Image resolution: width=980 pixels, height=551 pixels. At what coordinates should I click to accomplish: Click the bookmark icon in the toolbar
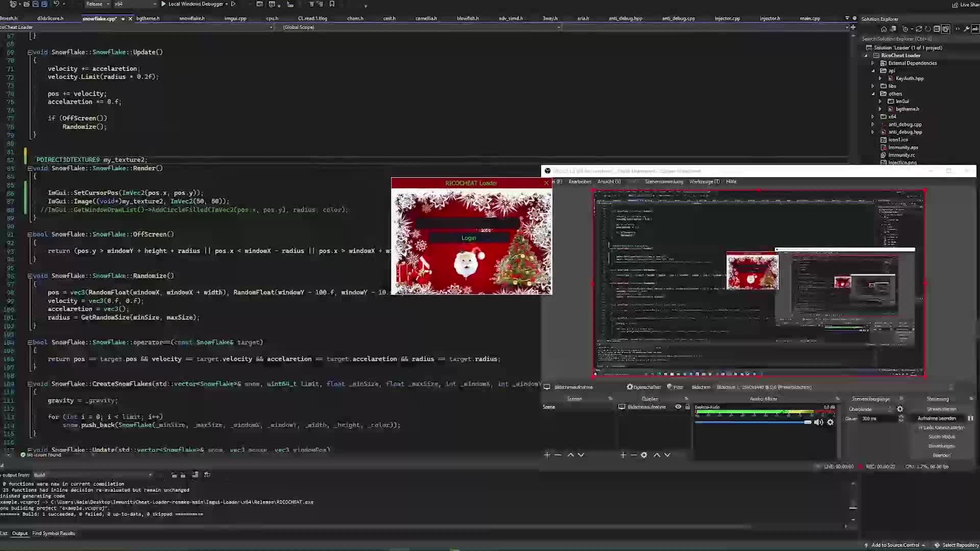coord(332,4)
